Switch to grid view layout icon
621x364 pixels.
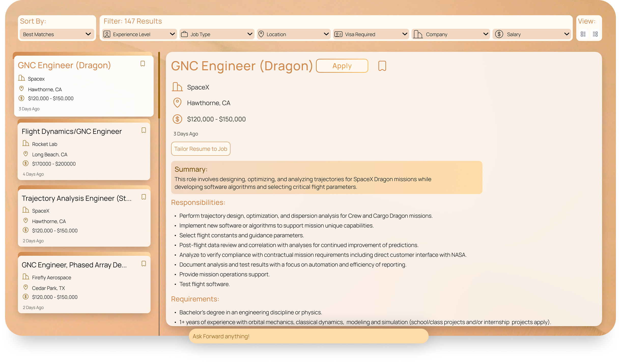(595, 34)
